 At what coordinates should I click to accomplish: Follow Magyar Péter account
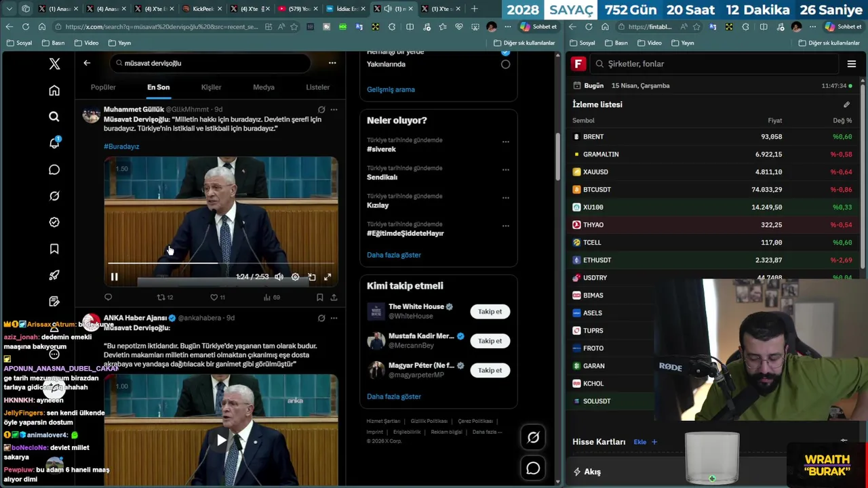[490, 370]
